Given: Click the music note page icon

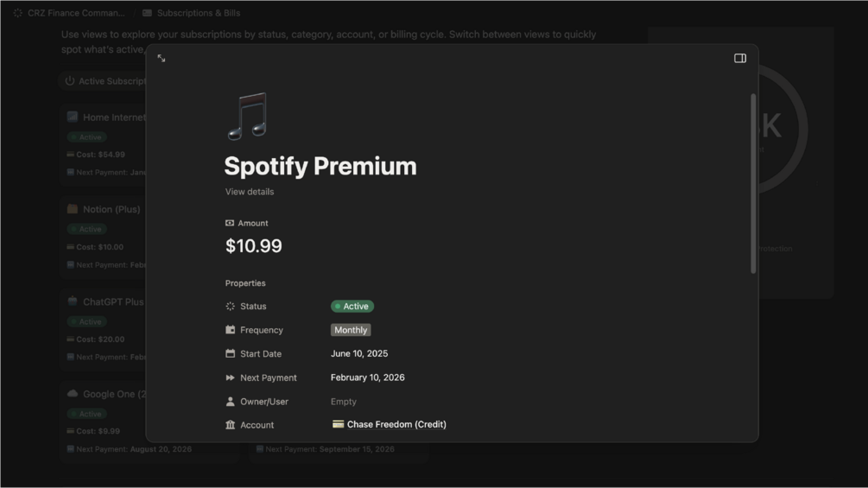Looking at the screenshot, I should click(x=247, y=117).
